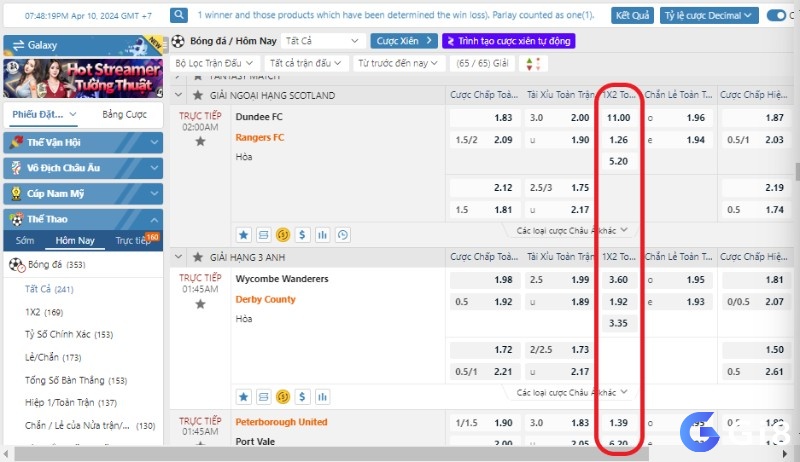Screen dimensions: 800x462
Task: Click scroll right arrow at the bottom right
Action: coord(785,453)
